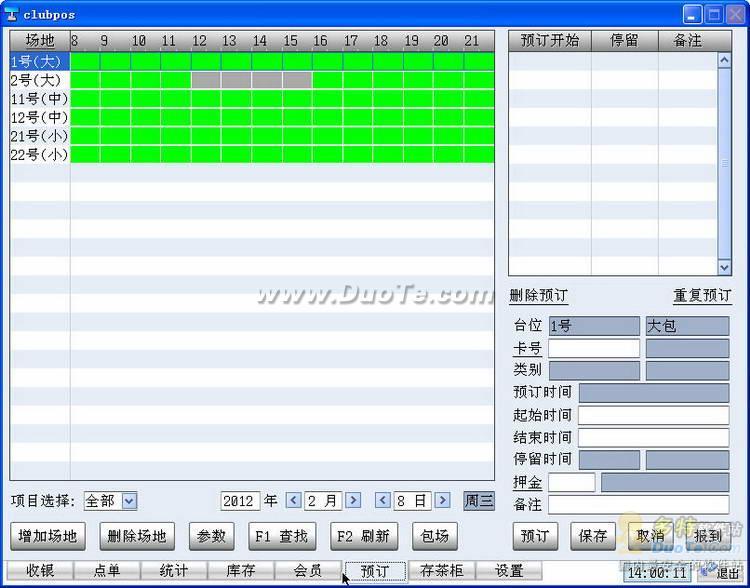Switch to the 点单 tab
750x588 pixels.
click(x=107, y=571)
